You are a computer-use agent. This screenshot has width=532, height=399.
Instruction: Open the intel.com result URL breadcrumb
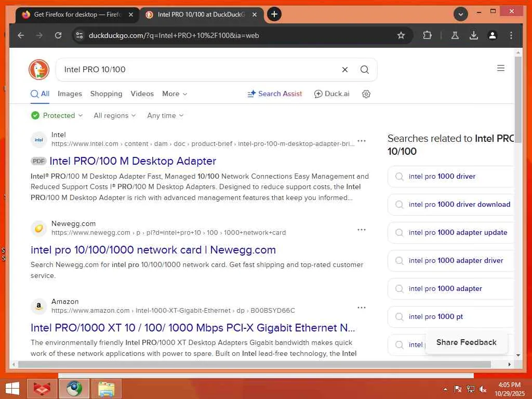203,144
